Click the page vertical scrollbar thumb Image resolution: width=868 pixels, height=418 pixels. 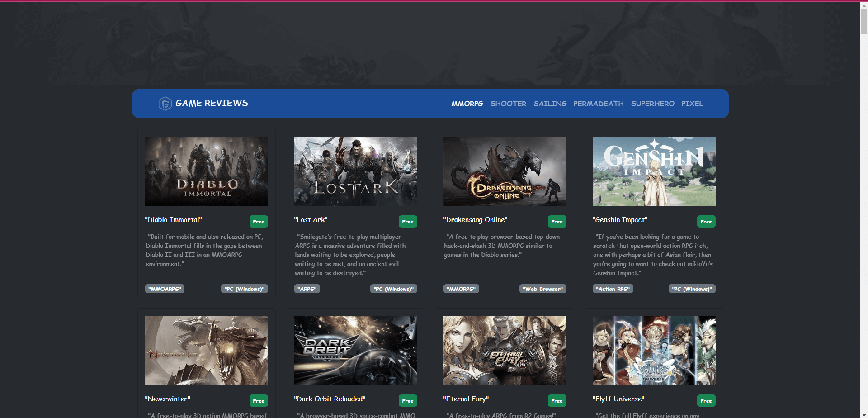coord(864,21)
